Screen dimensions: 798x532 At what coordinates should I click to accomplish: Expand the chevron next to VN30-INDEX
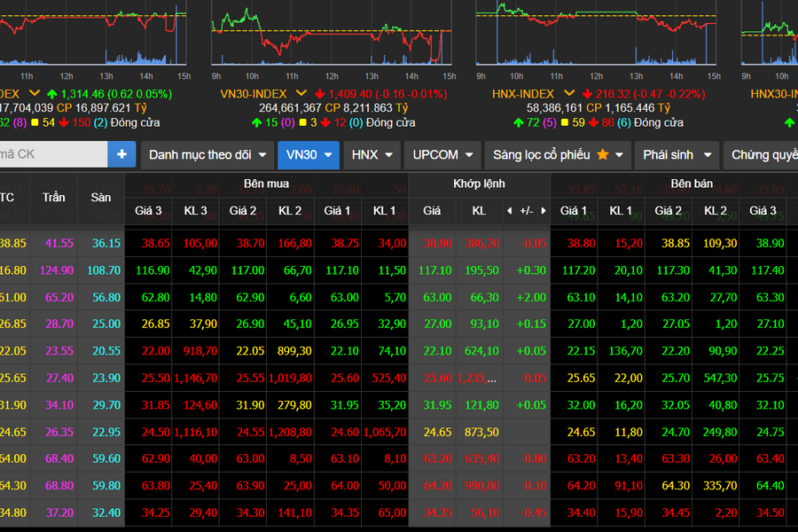tap(301, 93)
